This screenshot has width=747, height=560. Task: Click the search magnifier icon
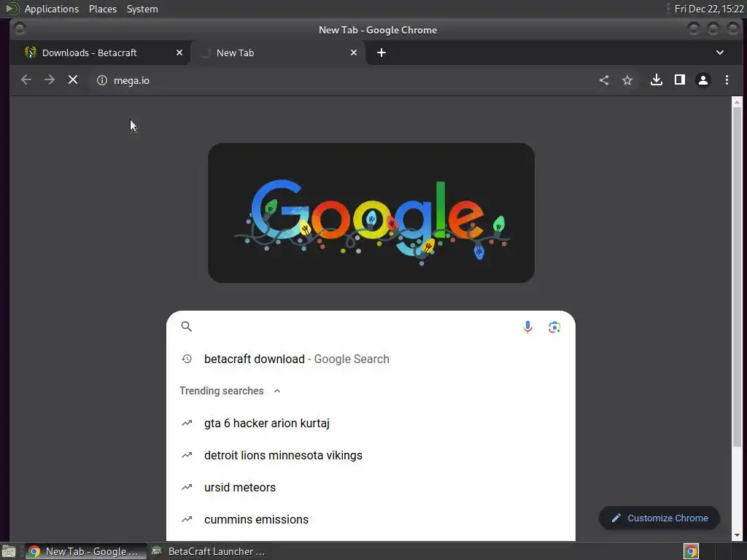click(x=186, y=326)
